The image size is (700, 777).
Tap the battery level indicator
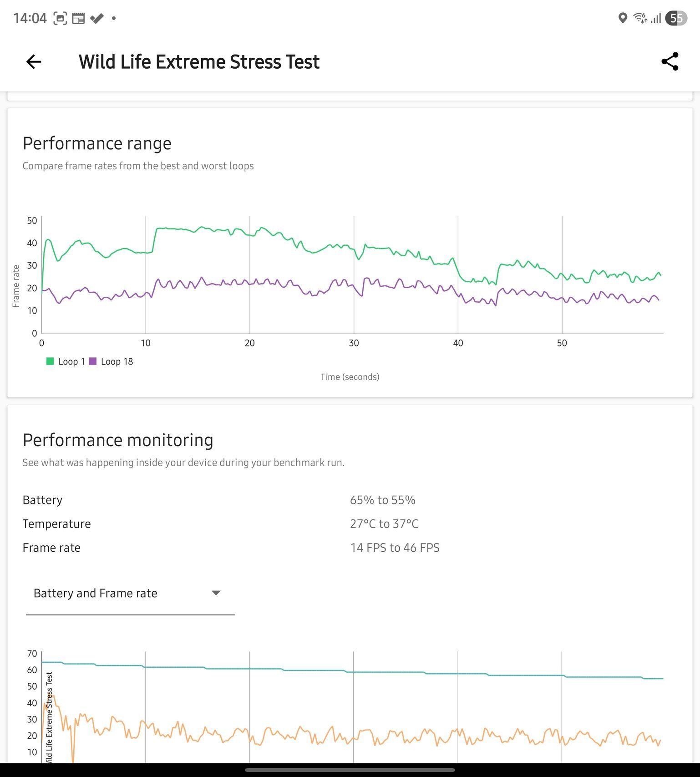tap(676, 18)
